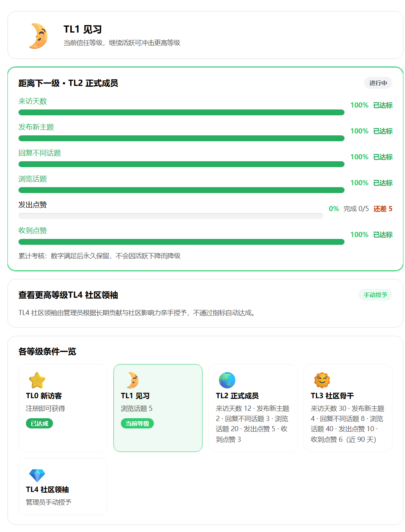Click the 收到点赞 progress bar

181,242
